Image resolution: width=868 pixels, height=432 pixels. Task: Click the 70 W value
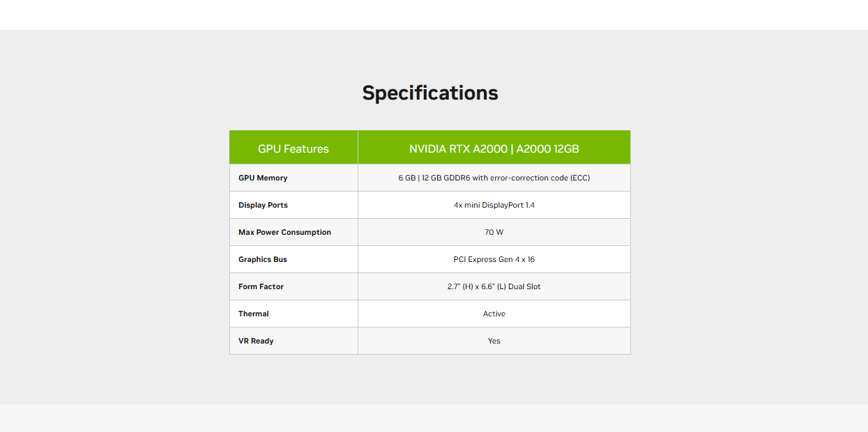click(x=494, y=232)
